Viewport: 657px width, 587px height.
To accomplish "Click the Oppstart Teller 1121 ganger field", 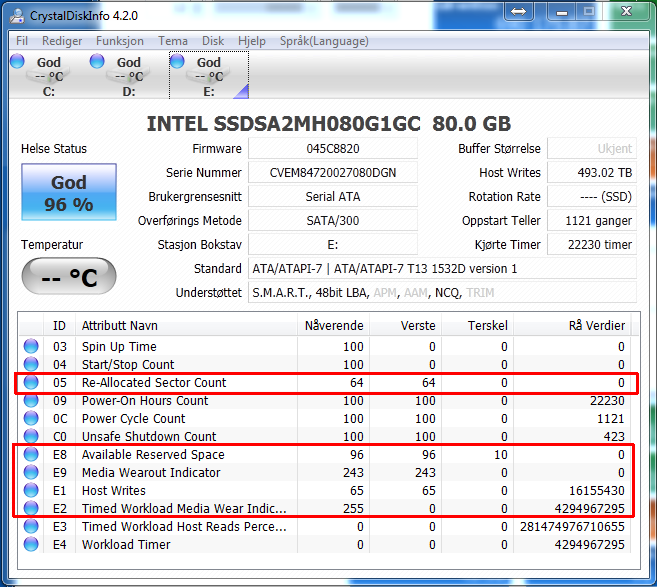I will pos(592,220).
